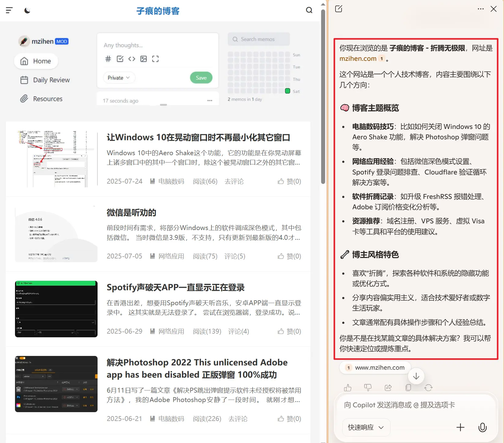Open thumbnail of the Windows 10 Aero Shake article
The width and height of the screenshot is (504, 443).
(x=56, y=159)
